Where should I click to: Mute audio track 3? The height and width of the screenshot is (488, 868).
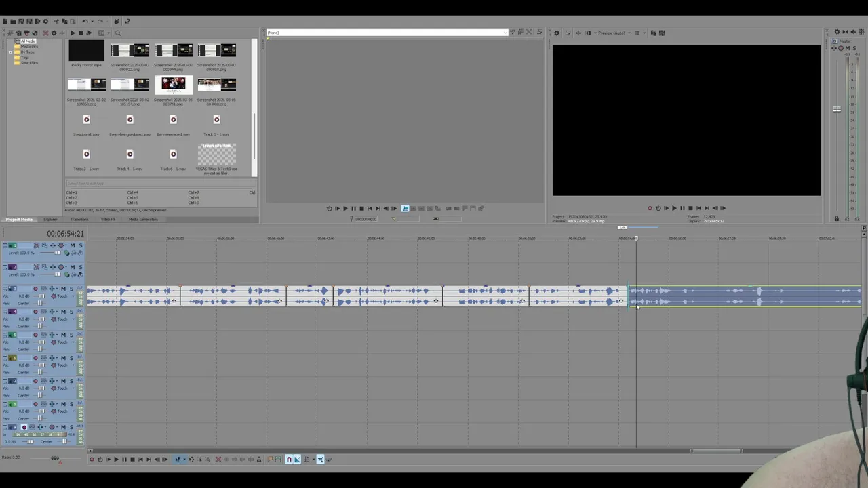(63, 289)
